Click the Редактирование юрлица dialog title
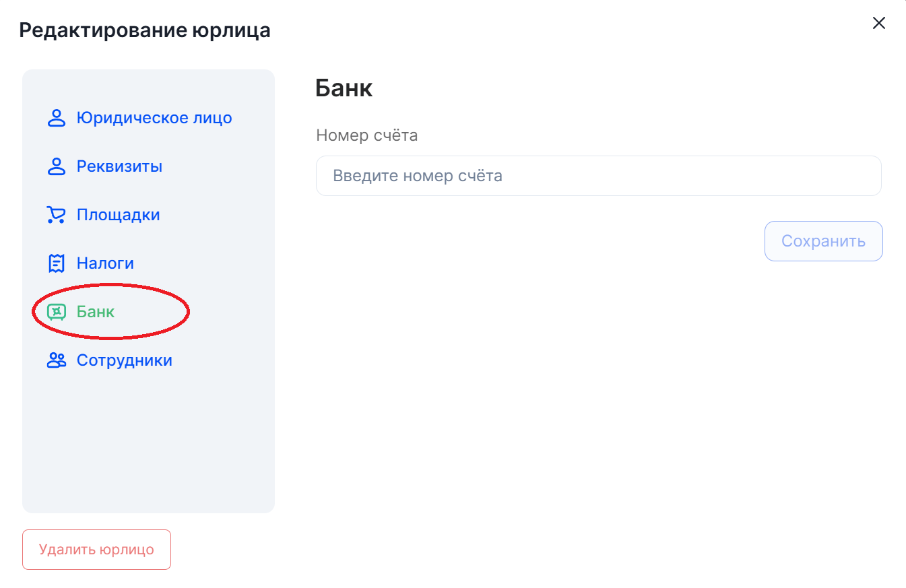 click(x=145, y=30)
